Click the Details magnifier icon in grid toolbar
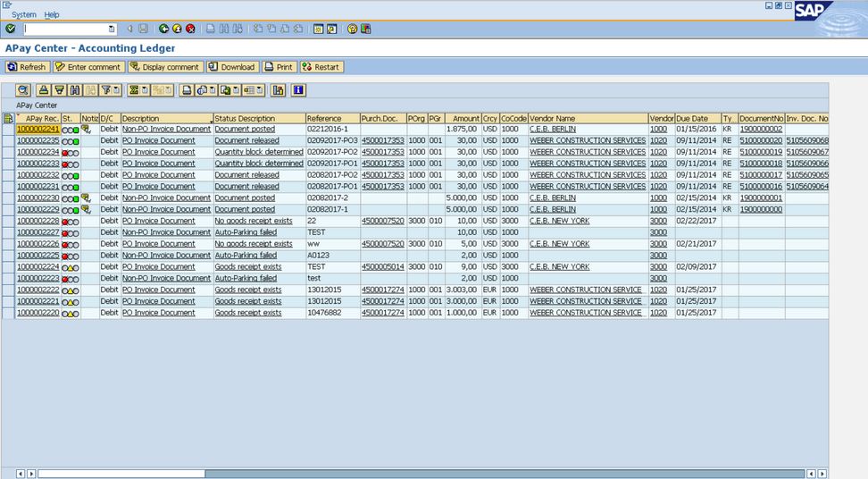868x479 pixels. coord(22,89)
